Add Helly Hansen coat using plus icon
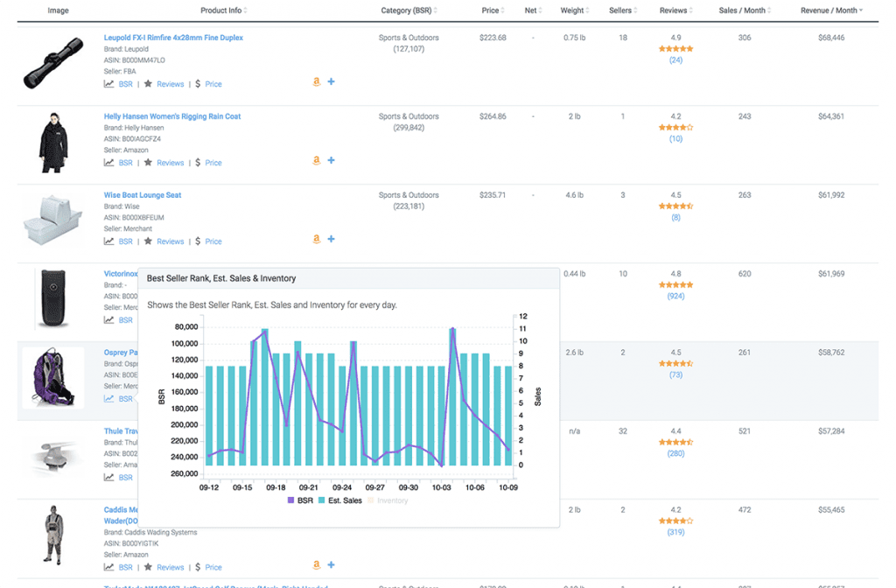The height and width of the screenshot is (588, 896). pyautogui.click(x=331, y=160)
